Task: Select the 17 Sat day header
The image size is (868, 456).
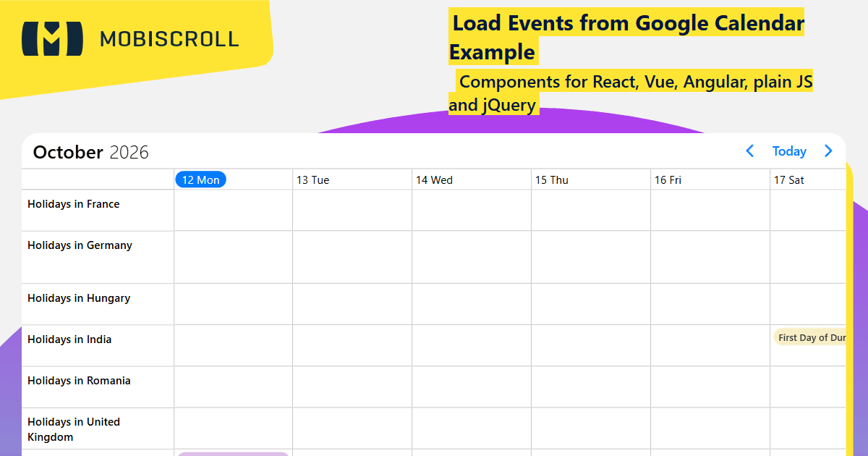Action: coord(789,180)
